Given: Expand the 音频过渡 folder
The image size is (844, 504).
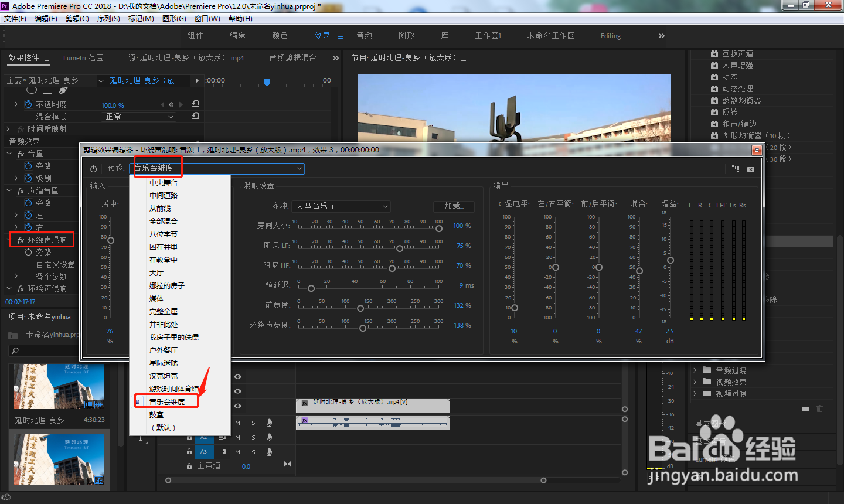Looking at the screenshot, I should coord(695,370).
